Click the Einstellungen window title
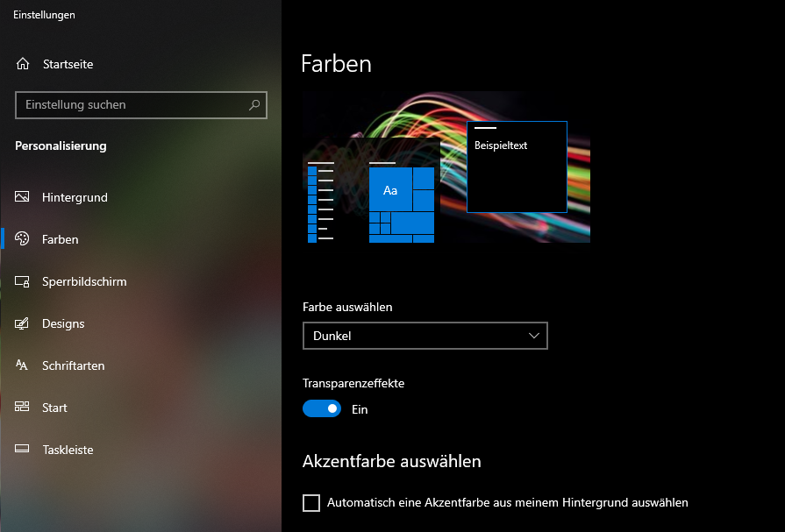 pyautogui.click(x=44, y=15)
